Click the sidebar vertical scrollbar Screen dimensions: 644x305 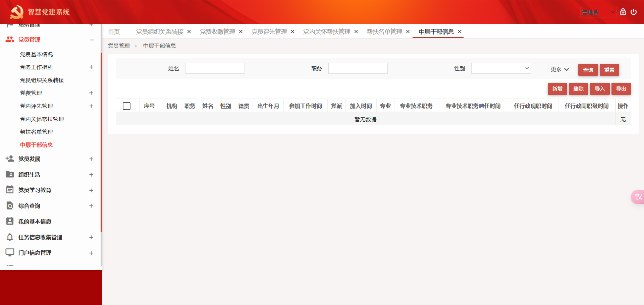(101, 142)
